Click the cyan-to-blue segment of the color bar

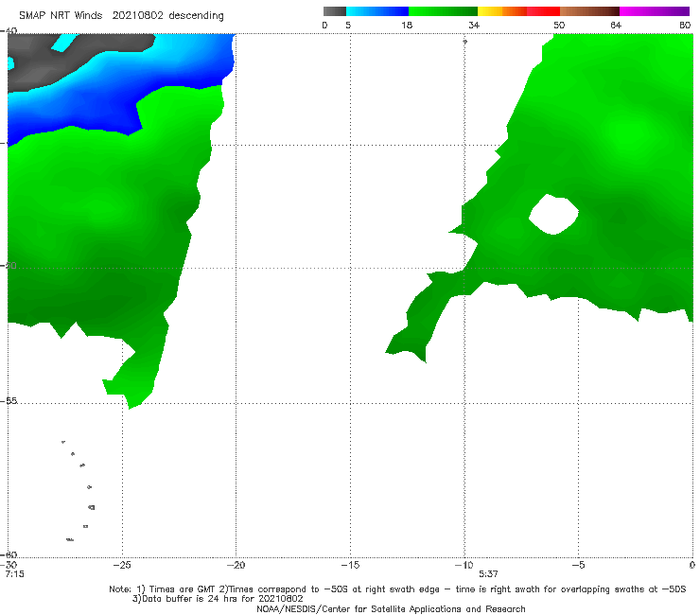tap(377, 11)
